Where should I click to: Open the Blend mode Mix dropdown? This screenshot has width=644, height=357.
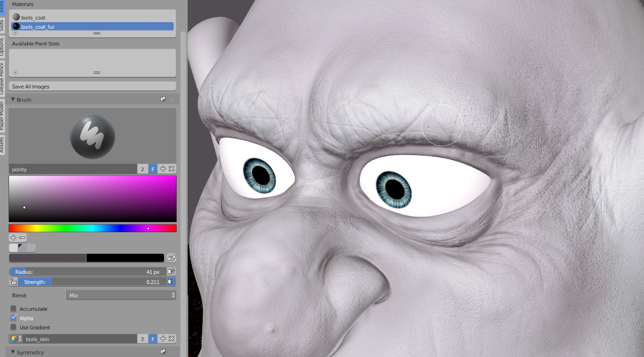pos(121,296)
